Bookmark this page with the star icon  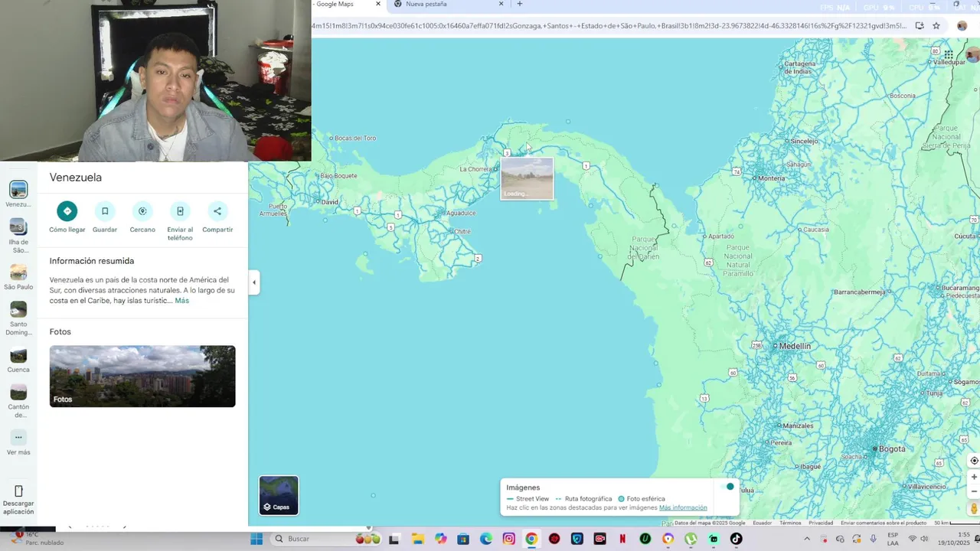click(936, 25)
